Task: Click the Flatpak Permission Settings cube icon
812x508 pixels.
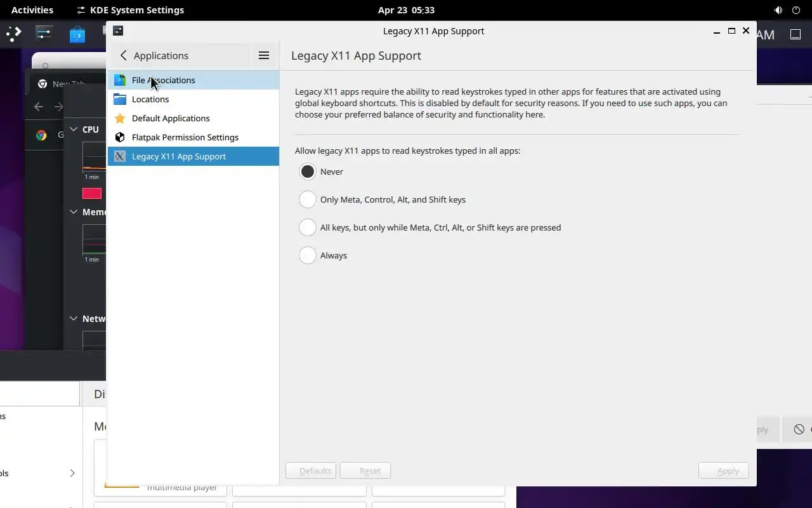Action: pos(120,137)
